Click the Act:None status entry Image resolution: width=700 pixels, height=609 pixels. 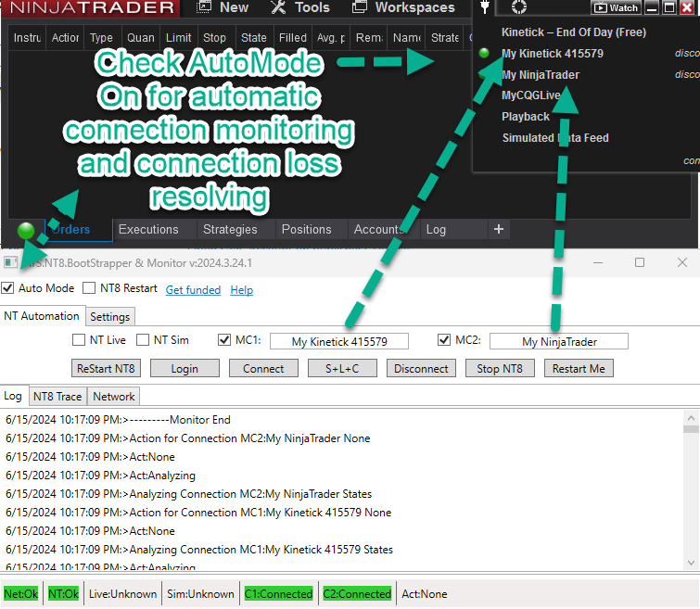425,594
